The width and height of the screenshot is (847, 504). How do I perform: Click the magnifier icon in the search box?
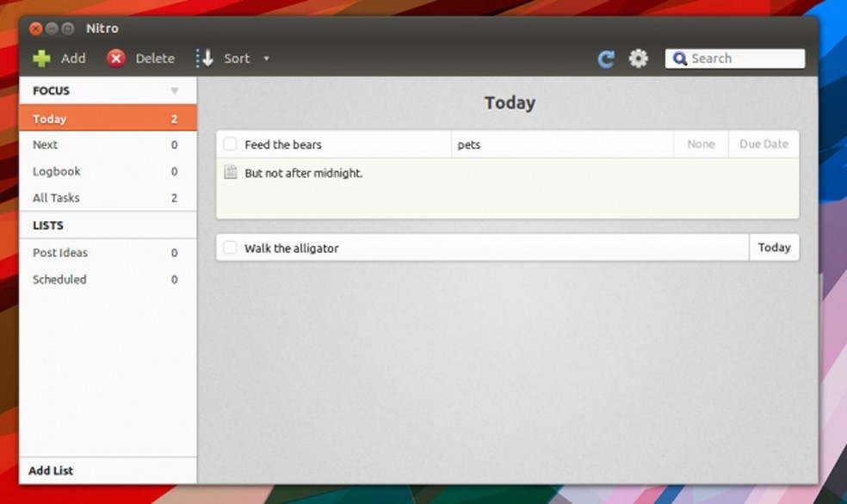point(679,58)
